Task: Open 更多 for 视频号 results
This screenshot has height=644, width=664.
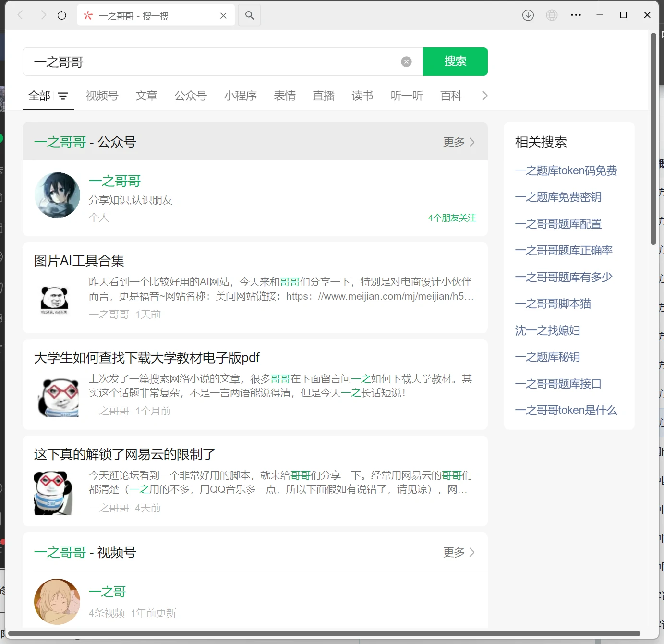Action: (458, 552)
